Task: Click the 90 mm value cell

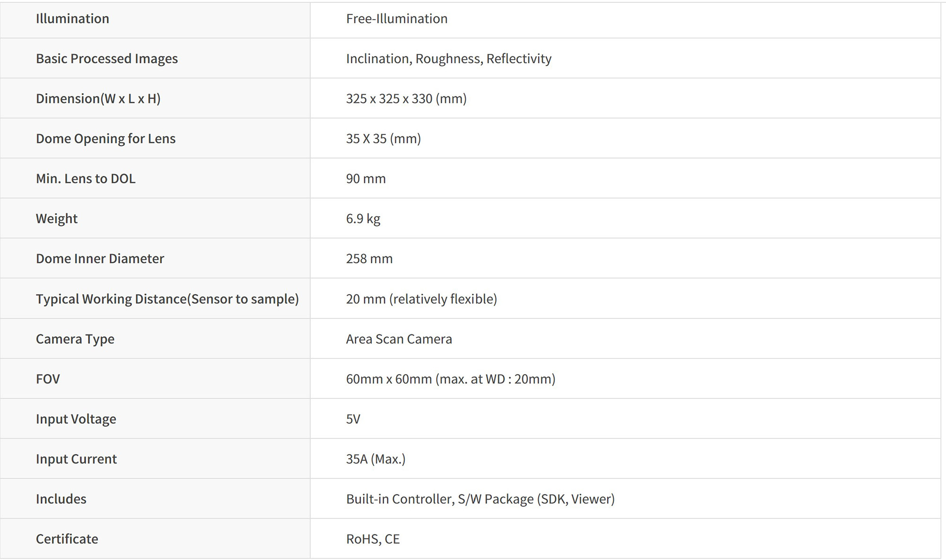Action: pos(366,179)
